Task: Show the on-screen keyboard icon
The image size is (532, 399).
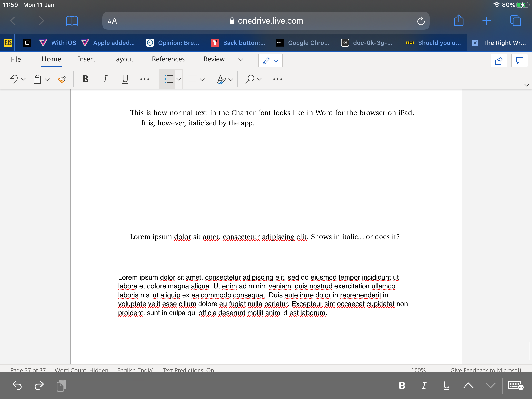Action: click(515, 385)
